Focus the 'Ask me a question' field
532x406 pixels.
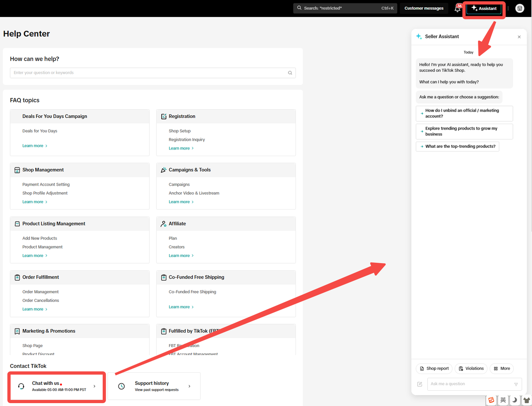470,384
